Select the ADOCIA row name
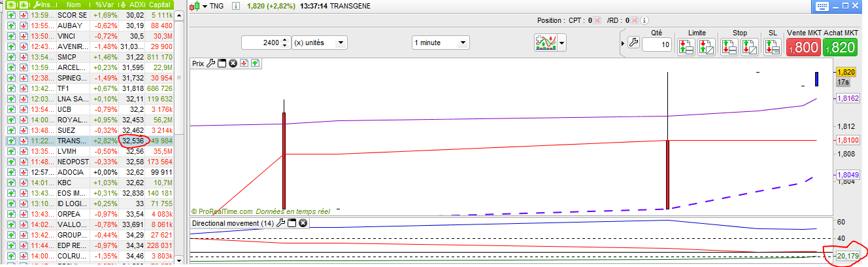Screen dimensions: 868x267 point(71,171)
